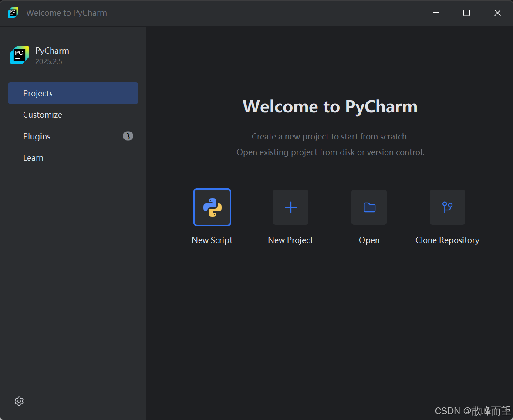Click the PyCharm name in the sidebar
Viewport: 513px width, 420px height.
(52, 51)
